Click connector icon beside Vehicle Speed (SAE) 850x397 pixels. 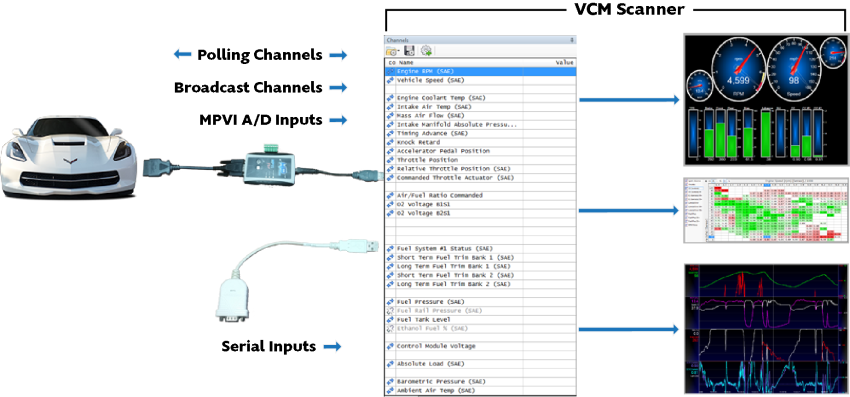[390, 80]
